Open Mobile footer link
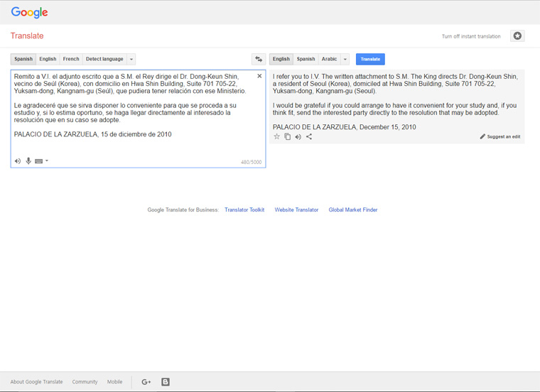This screenshot has height=392, width=540. coord(114,381)
